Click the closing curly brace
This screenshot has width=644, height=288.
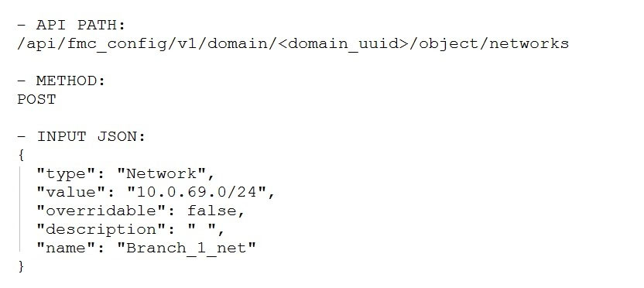click(x=22, y=266)
